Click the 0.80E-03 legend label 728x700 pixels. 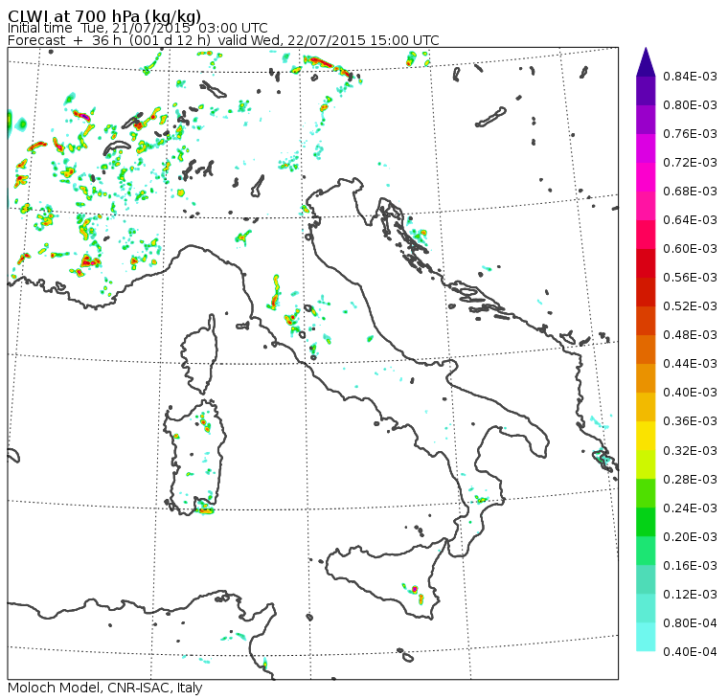coord(690,105)
